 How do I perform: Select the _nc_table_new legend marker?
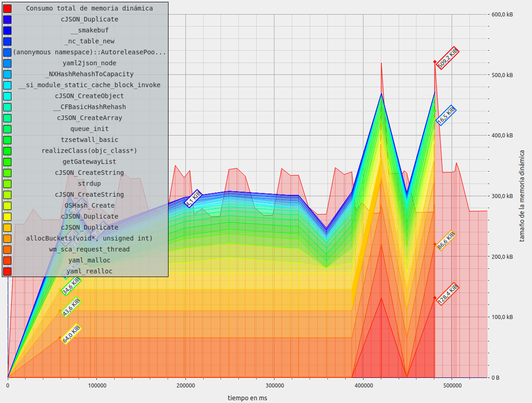(x=7, y=41)
